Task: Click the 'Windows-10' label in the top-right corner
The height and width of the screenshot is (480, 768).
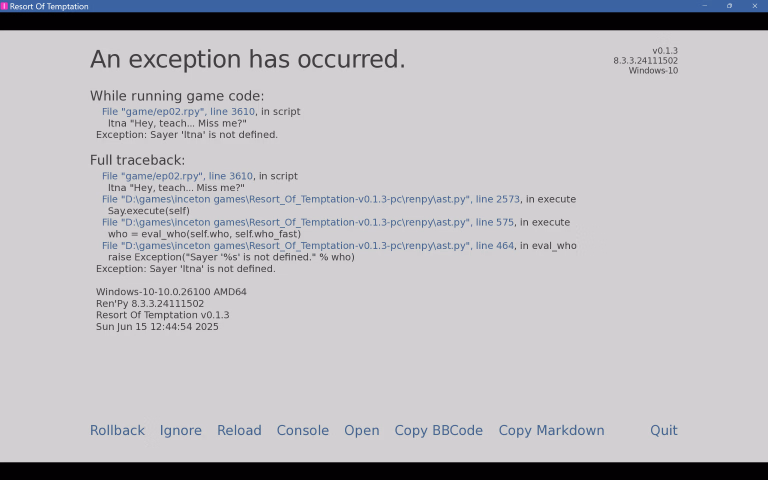Action: point(653,71)
